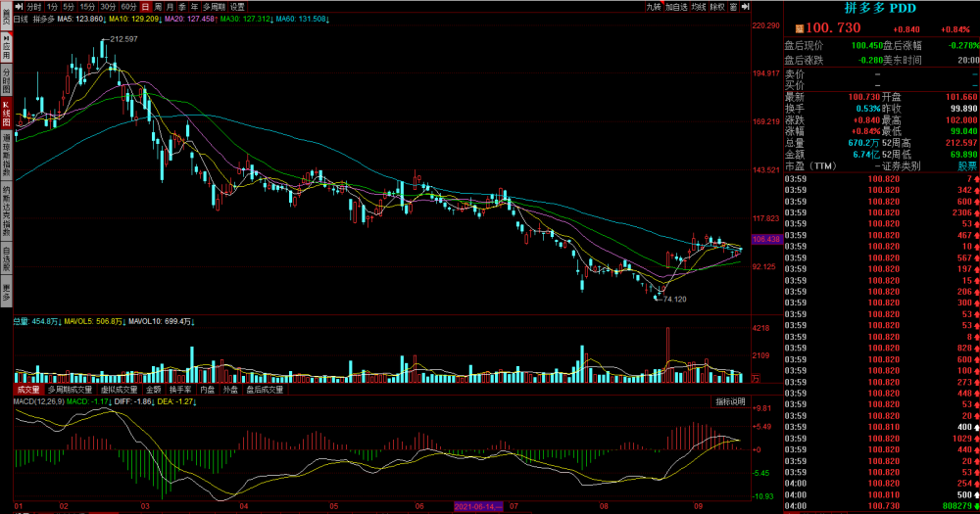980x514 pixels.
Task: Select the 60分 period
Action: point(128,7)
